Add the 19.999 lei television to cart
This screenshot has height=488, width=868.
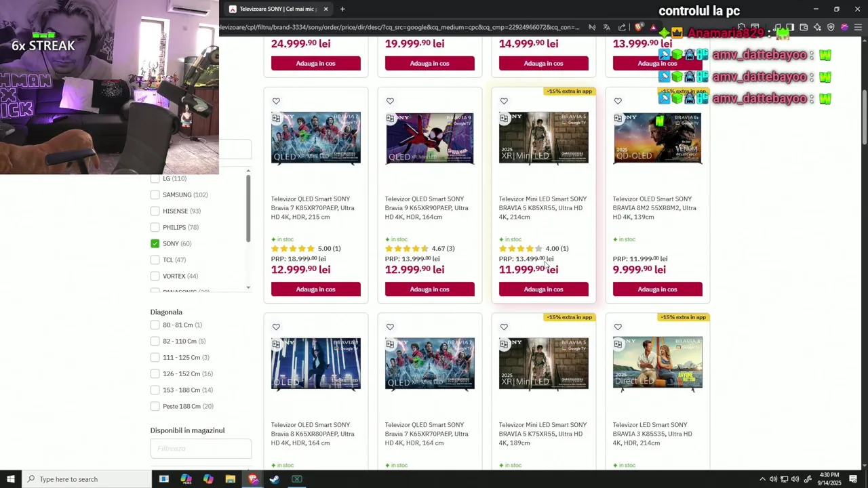(430, 63)
